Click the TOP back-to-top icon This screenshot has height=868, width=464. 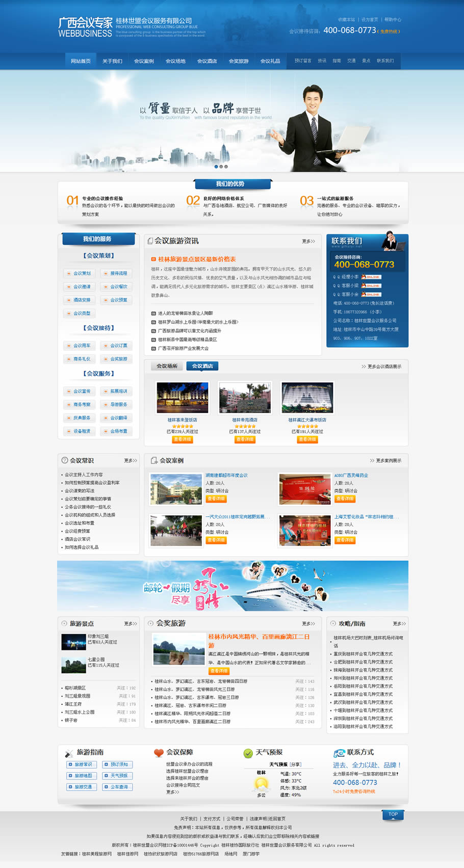[393, 814]
